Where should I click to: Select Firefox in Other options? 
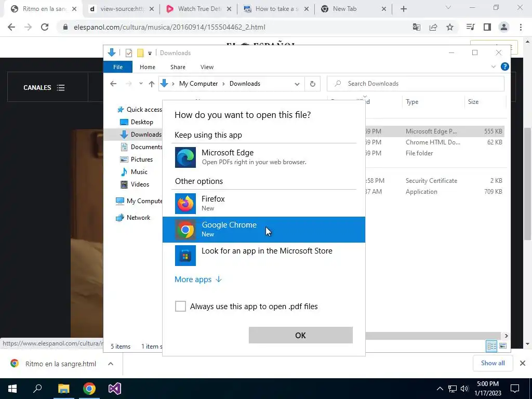click(x=263, y=203)
